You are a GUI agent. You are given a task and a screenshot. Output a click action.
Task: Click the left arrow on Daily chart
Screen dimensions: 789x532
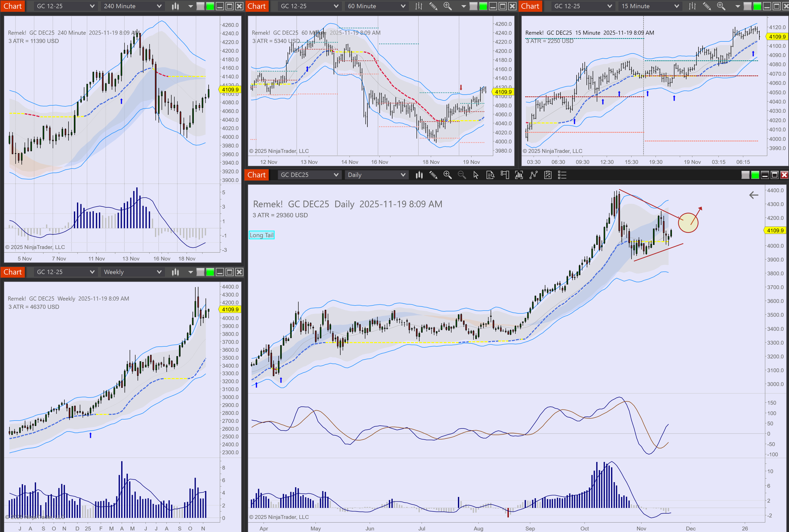(753, 195)
